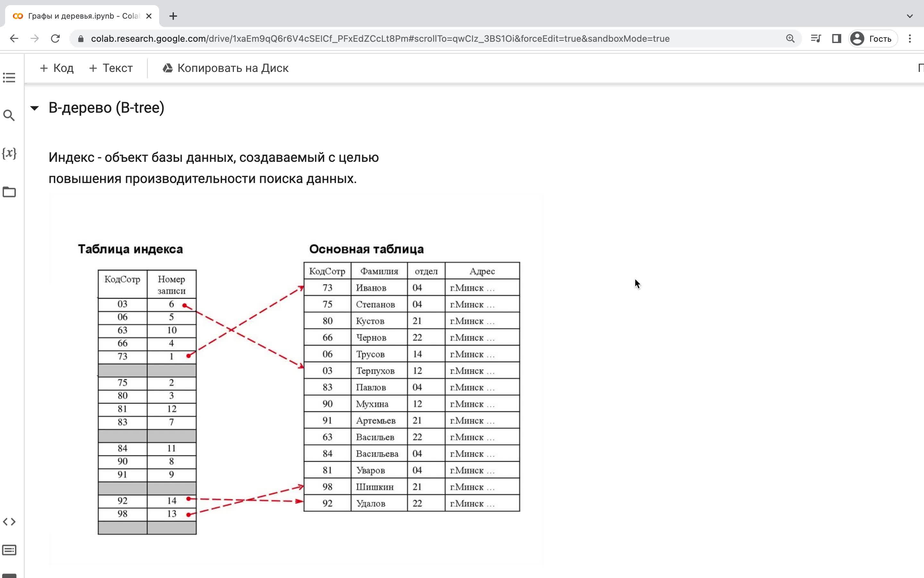Click the Таблица индекса title
924x578 pixels.
point(131,249)
